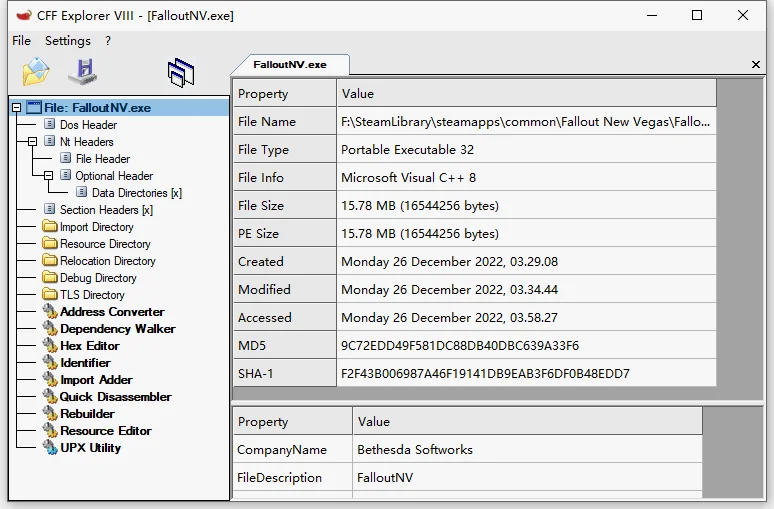The width and height of the screenshot is (774, 509).
Task: Select the 'Portable Executable 32' value
Action: [x=407, y=150]
